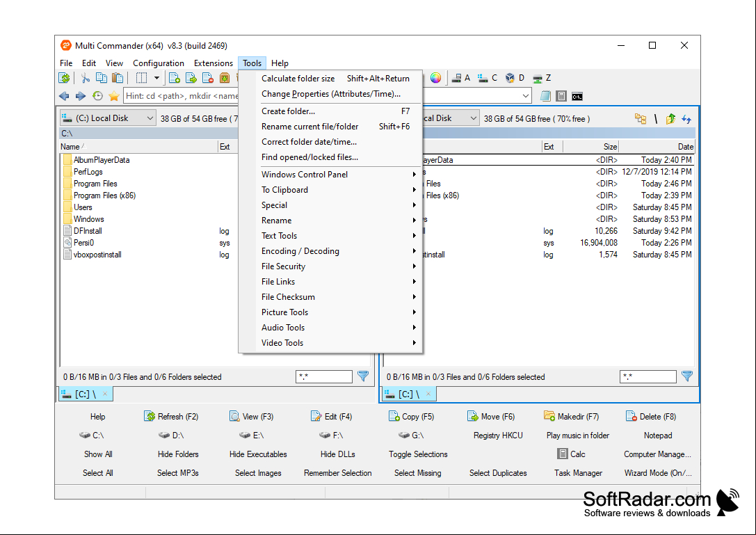Expand the File Checksum submenu
The width and height of the screenshot is (756, 535).
[x=330, y=297]
